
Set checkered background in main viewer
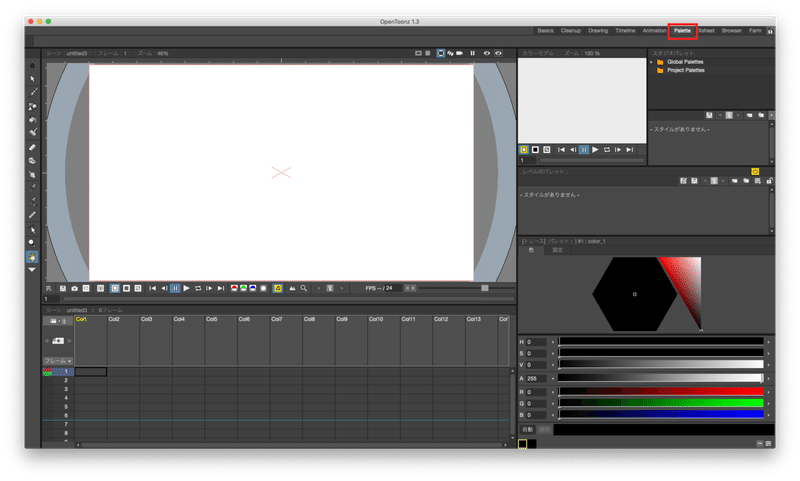pos(138,288)
